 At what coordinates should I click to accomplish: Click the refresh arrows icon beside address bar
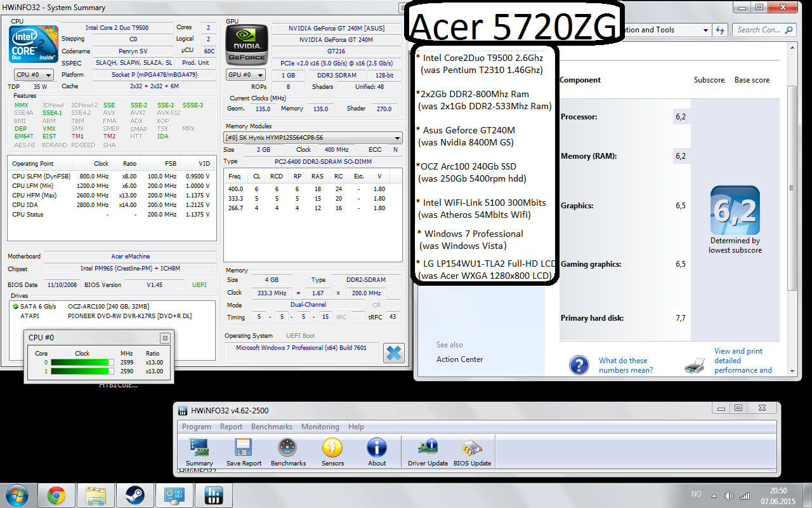click(720, 30)
